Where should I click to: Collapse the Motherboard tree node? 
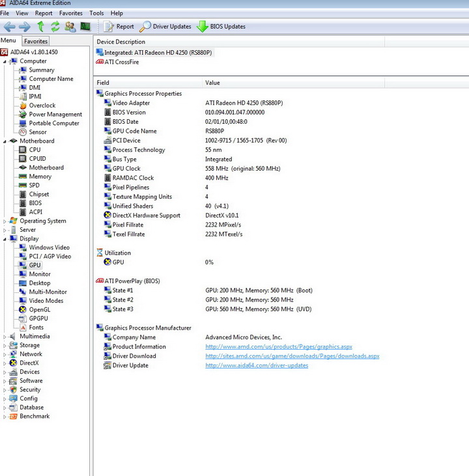5,141
